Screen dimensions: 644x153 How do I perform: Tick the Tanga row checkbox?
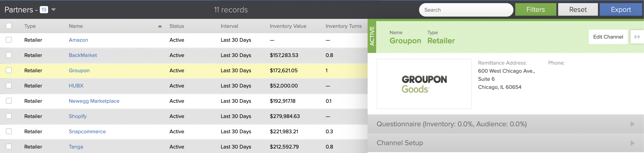tap(9, 146)
